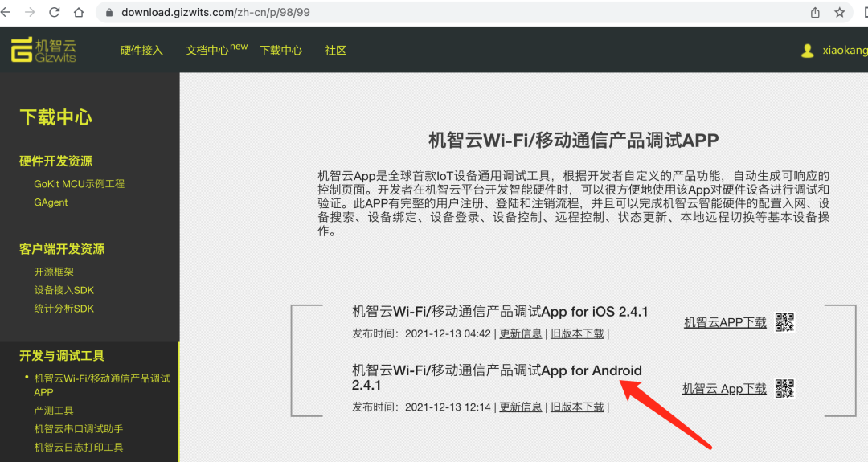Click 更新信息 for the Android app
This screenshot has height=462, width=868.
click(x=520, y=407)
